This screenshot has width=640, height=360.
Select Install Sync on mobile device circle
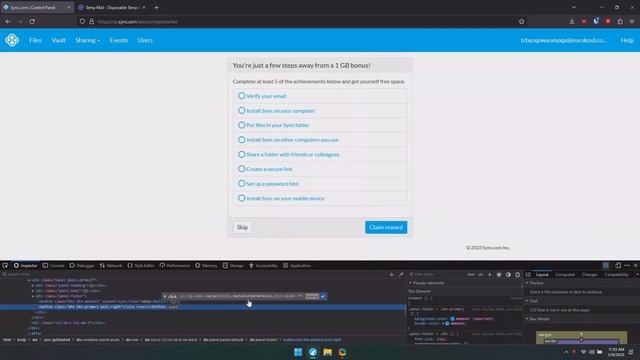pyautogui.click(x=241, y=198)
